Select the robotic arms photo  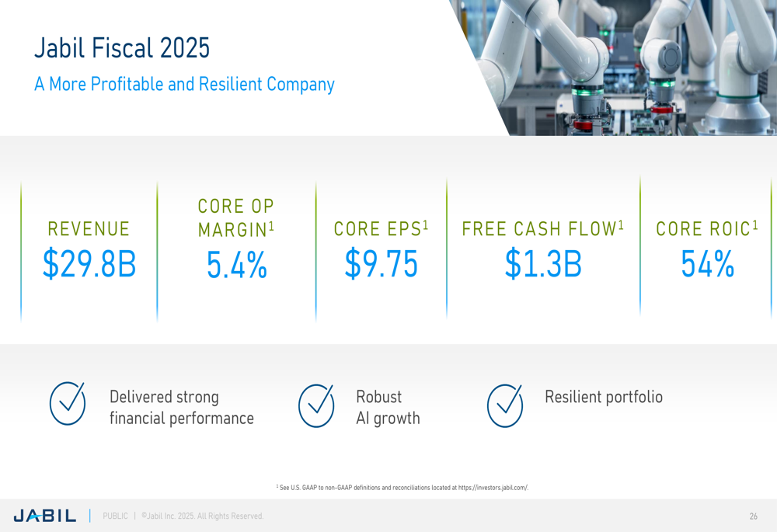615,68
